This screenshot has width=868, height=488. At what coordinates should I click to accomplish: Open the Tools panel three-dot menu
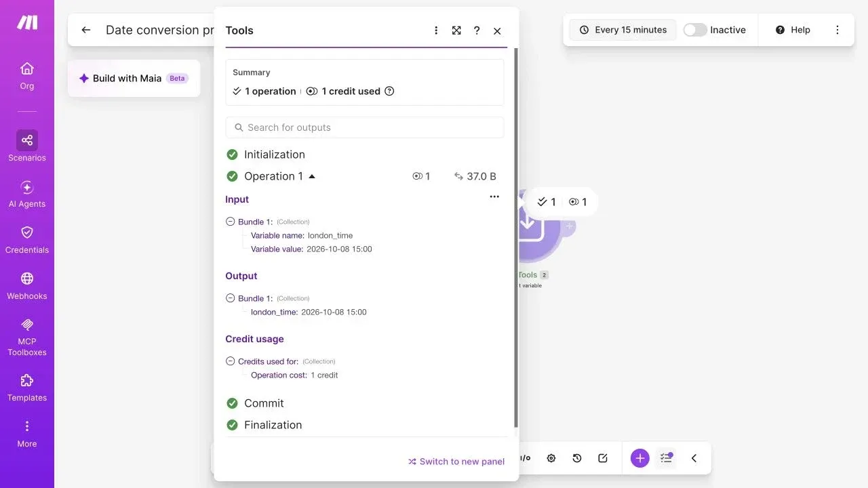coord(436,30)
